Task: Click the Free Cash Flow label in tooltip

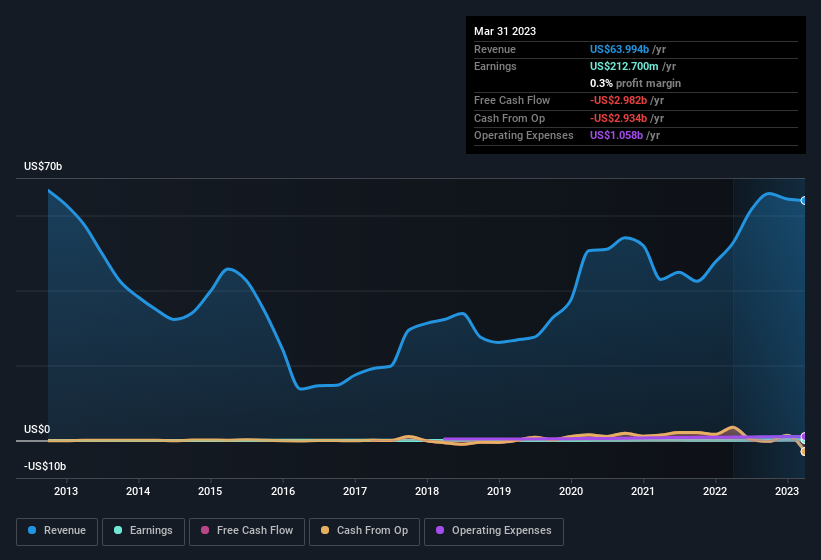Action: pyautogui.click(x=512, y=100)
